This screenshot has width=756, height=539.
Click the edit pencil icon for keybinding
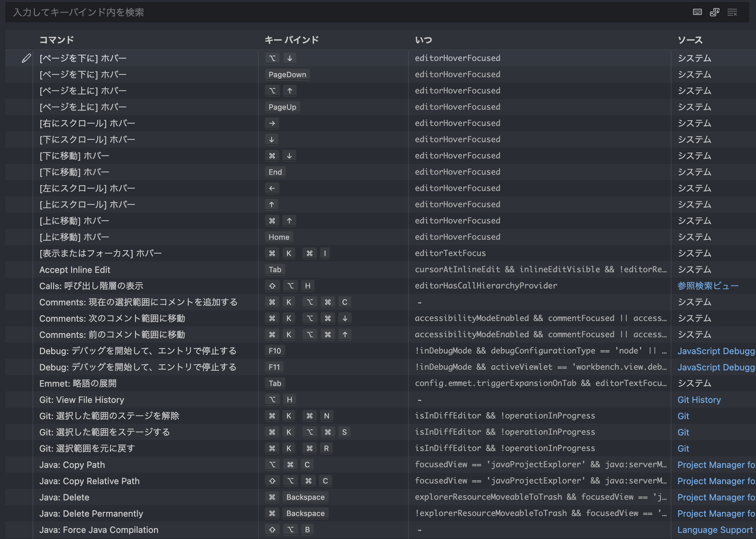coord(26,58)
